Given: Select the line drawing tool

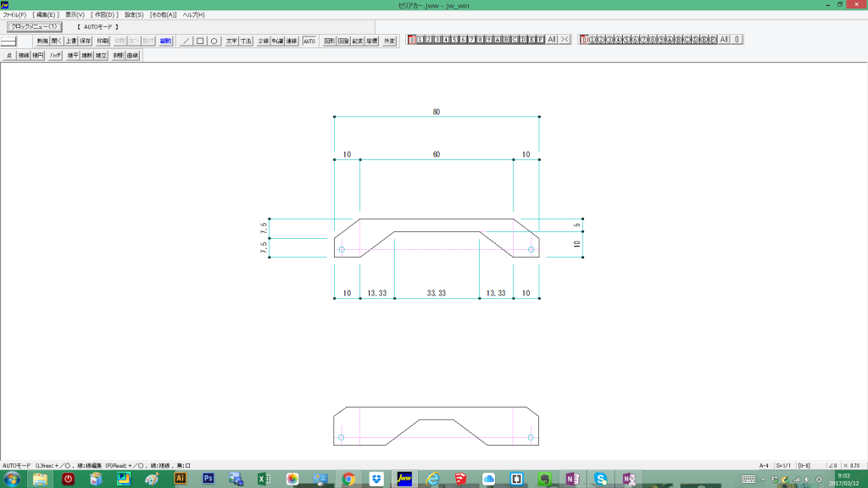Looking at the screenshot, I should [186, 41].
